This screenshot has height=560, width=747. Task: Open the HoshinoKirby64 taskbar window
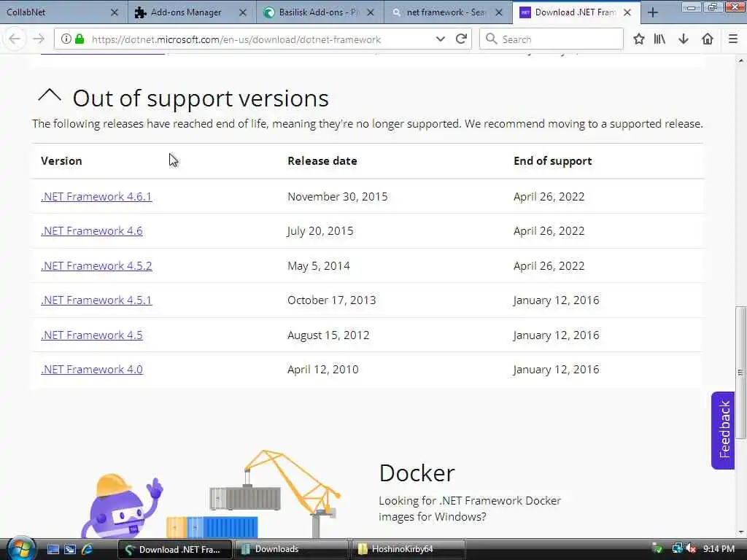(x=408, y=550)
